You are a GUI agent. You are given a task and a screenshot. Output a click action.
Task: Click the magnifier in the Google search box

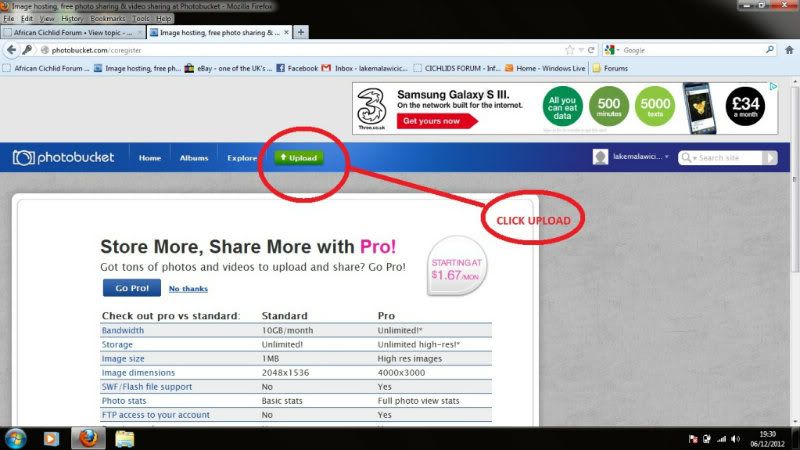coord(769,49)
